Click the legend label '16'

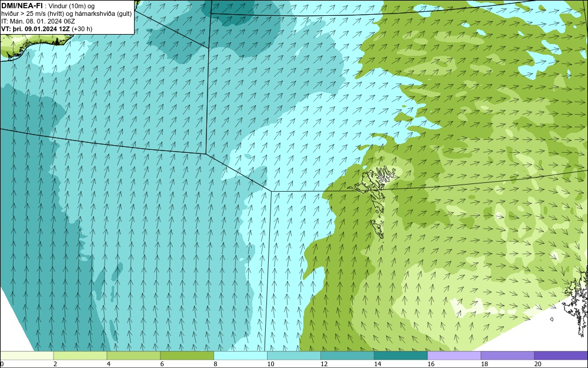[x=431, y=364]
